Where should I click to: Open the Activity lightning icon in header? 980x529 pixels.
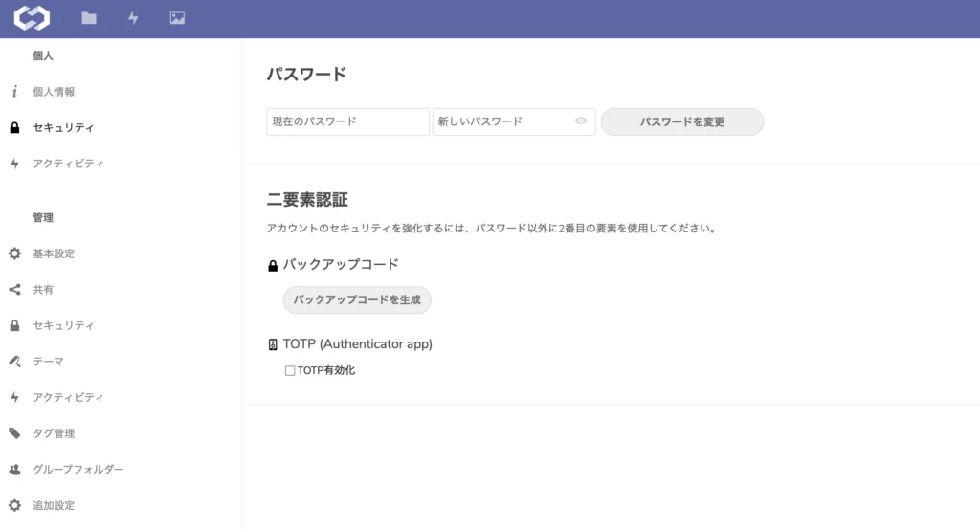pos(133,18)
